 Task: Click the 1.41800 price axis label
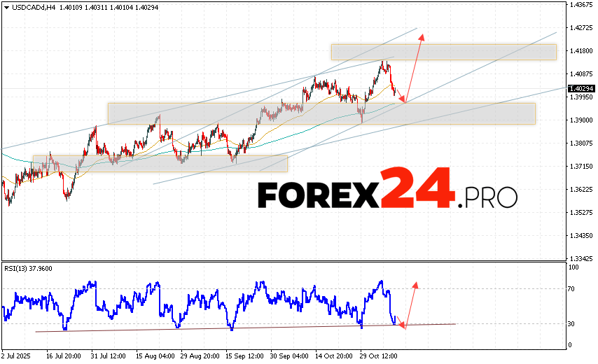point(580,51)
